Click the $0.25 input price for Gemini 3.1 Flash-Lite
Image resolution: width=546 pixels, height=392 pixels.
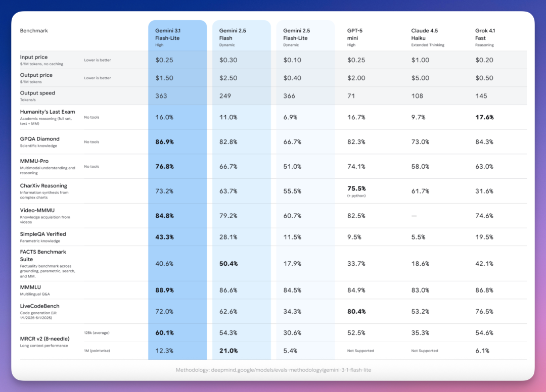pos(164,60)
